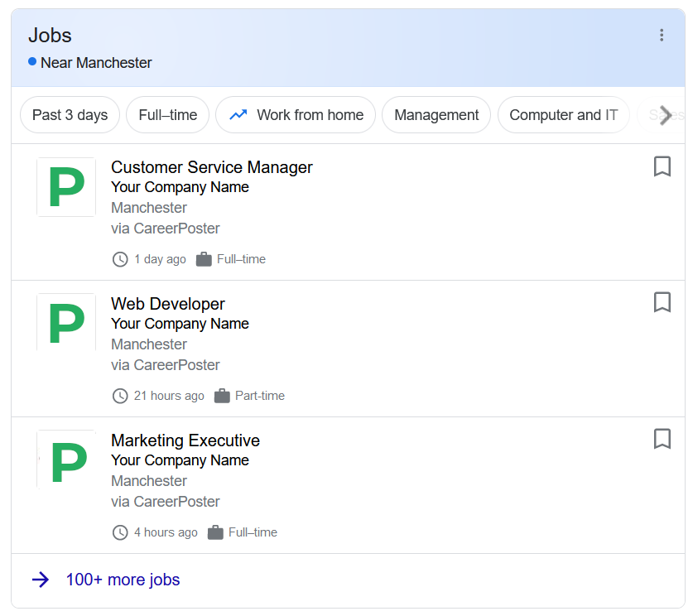Click the blue arrow beside 100+ more jobs

pyautogui.click(x=41, y=580)
